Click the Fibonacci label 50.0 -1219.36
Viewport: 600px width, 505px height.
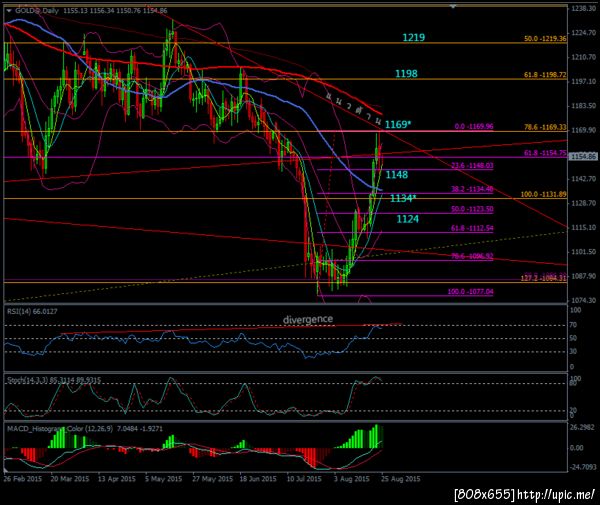tap(545, 39)
